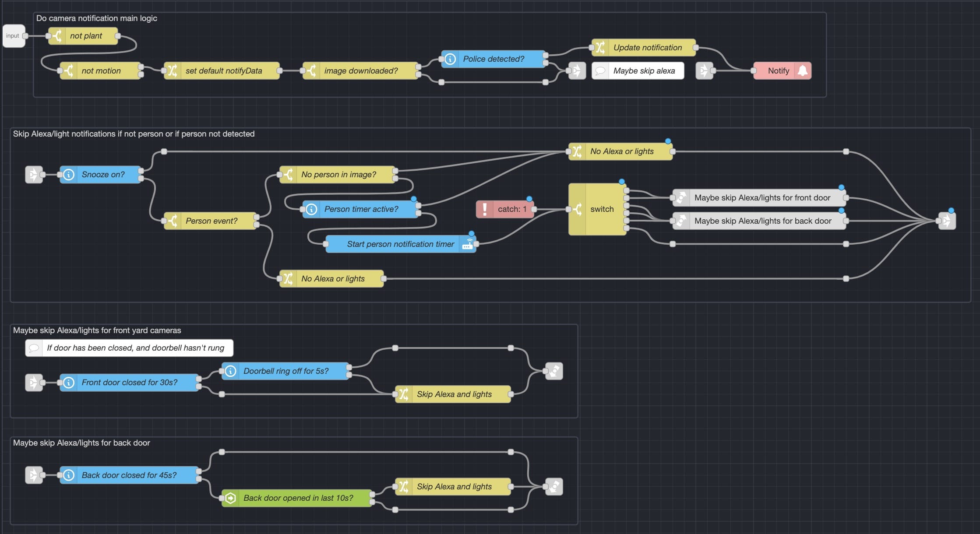The image size is (980, 534).
Task: Click output port of Update notification node
Action: tap(695, 47)
